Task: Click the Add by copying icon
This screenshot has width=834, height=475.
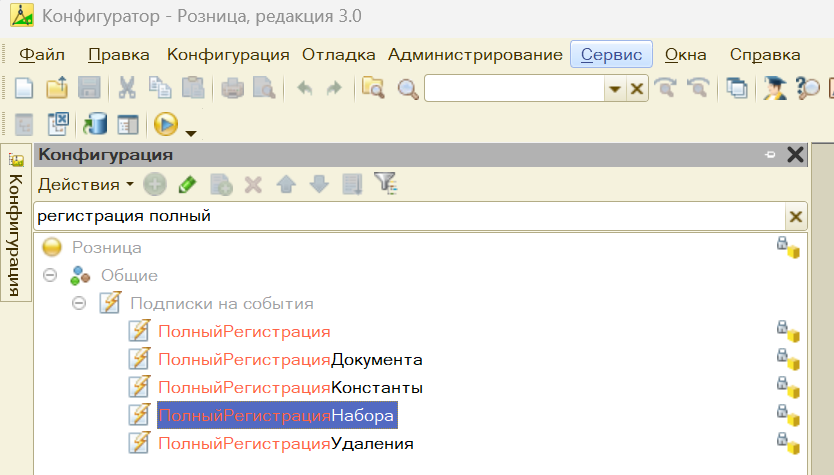Action: point(221,185)
